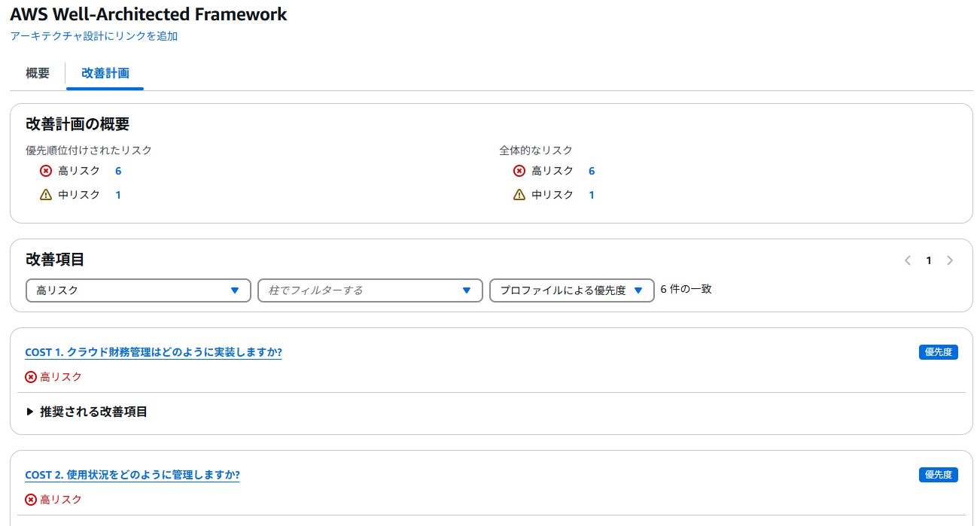Click high risk error icon under overall risks
Viewport: 980px width, 526px height.
(519, 171)
